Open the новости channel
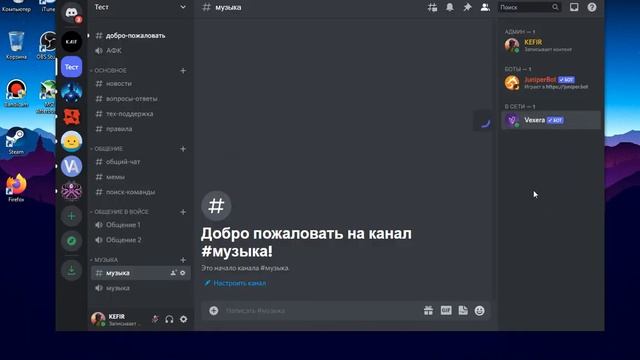This screenshot has width=640, height=360. (x=140, y=84)
